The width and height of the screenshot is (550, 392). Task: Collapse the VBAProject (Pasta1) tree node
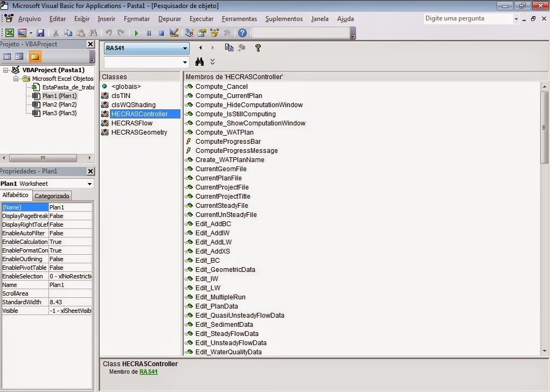[6, 70]
